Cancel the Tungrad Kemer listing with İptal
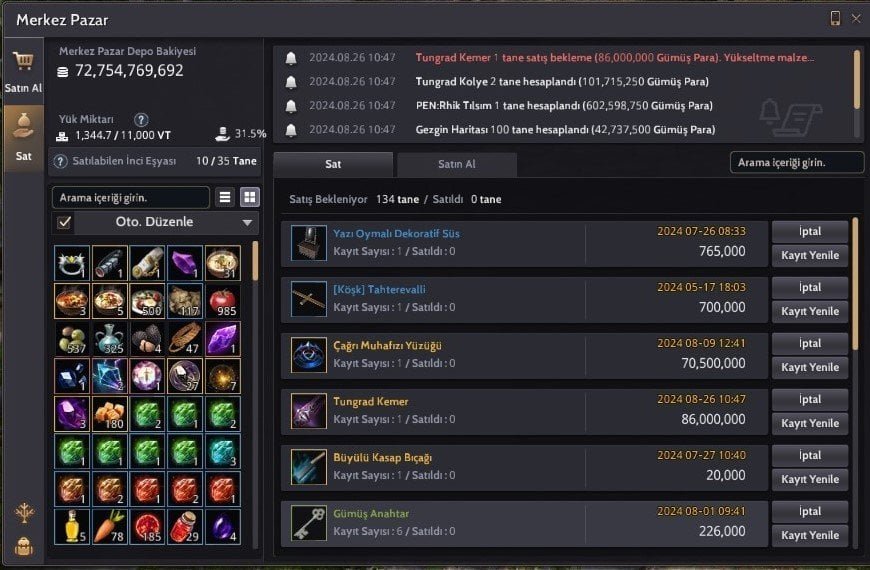Viewport: 870px width, 570px height. pyautogui.click(x=810, y=399)
